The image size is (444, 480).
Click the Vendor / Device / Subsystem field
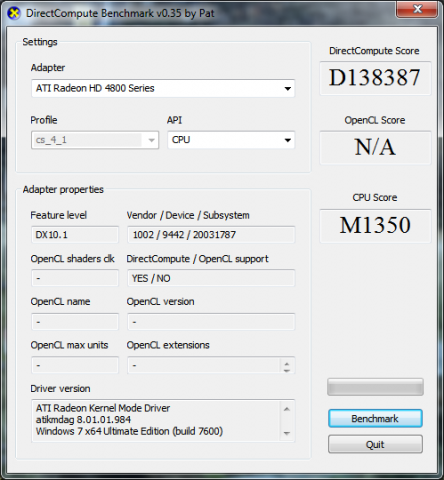coord(211,235)
